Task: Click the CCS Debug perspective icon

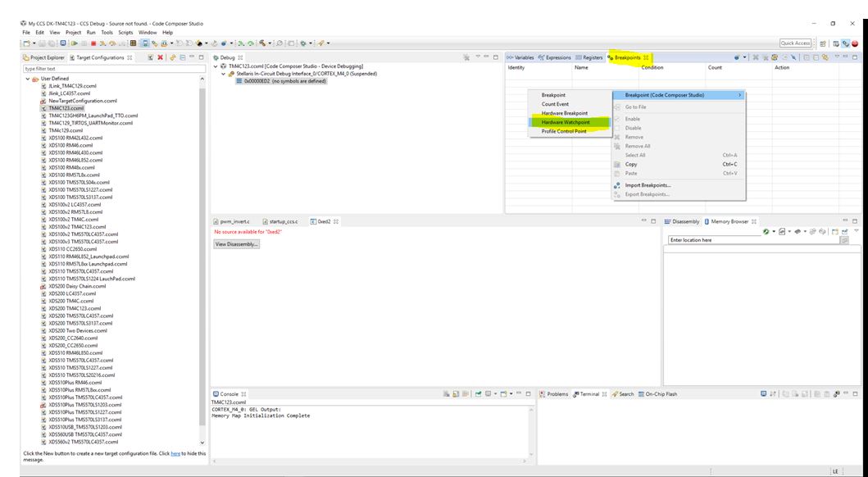Action: [x=846, y=43]
